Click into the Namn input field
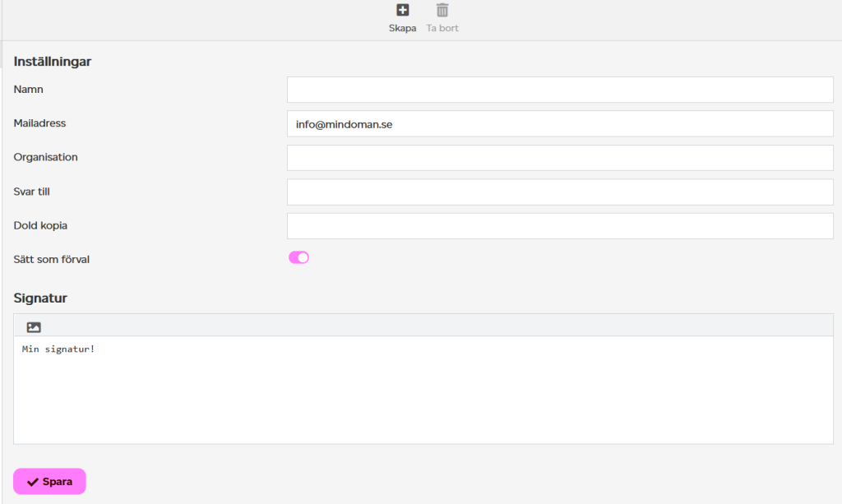This screenshot has width=842, height=504. pos(559,90)
